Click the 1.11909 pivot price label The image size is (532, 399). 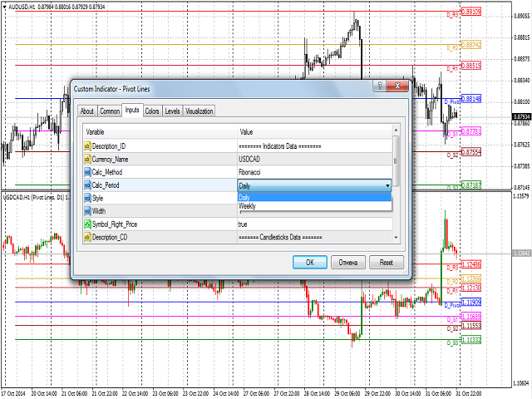[x=471, y=302]
